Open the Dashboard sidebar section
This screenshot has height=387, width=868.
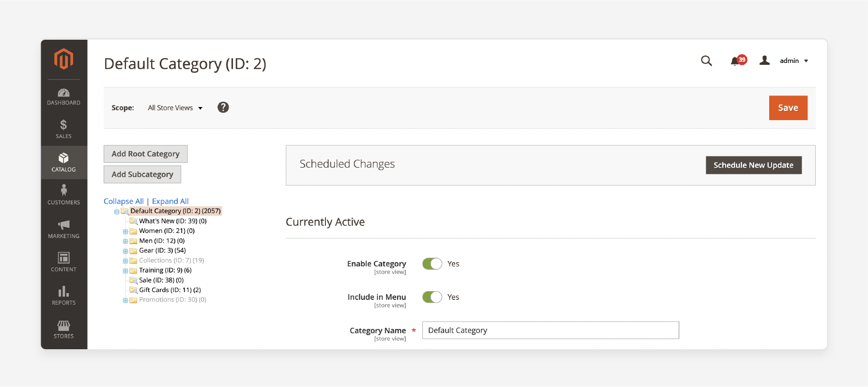coord(63,97)
